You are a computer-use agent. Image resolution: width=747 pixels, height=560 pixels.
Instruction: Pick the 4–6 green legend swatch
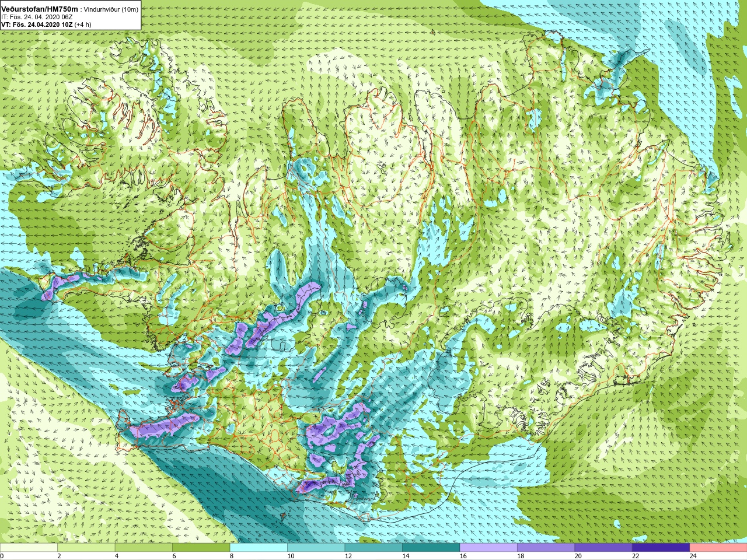[x=144, y=548]
